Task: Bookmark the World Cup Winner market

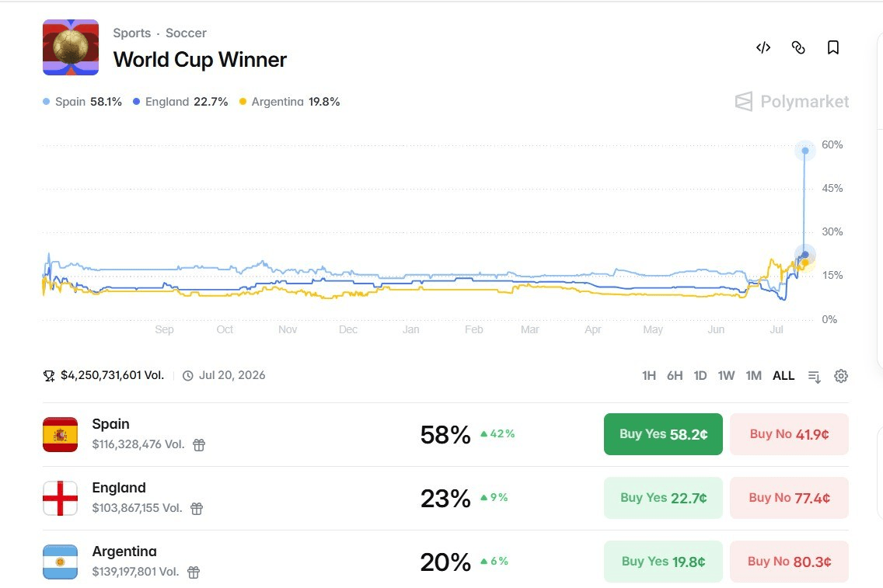Action: click(833, 48)
